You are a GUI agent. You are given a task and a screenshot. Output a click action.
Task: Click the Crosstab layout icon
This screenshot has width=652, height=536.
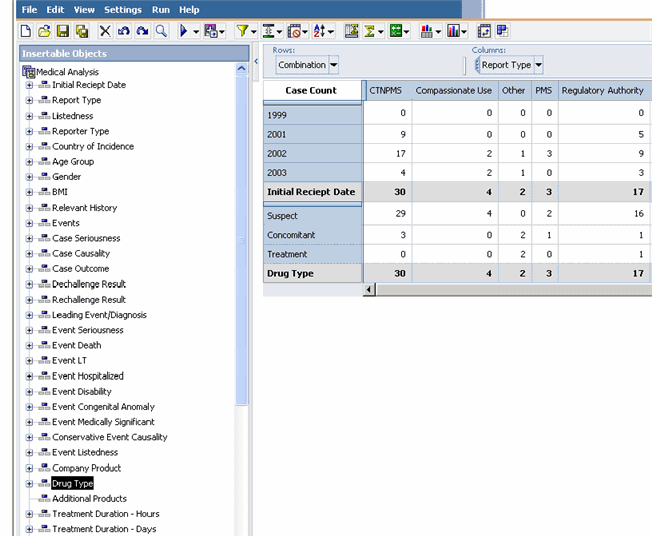pos(503,31)
